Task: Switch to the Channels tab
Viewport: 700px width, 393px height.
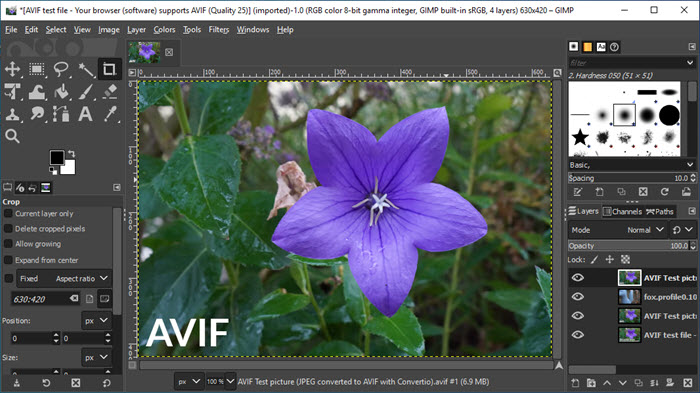Action: coord(622,211)
